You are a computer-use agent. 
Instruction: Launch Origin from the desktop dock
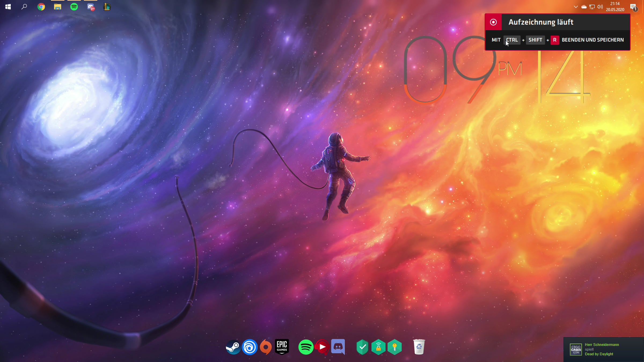click(x=266, y=347)
